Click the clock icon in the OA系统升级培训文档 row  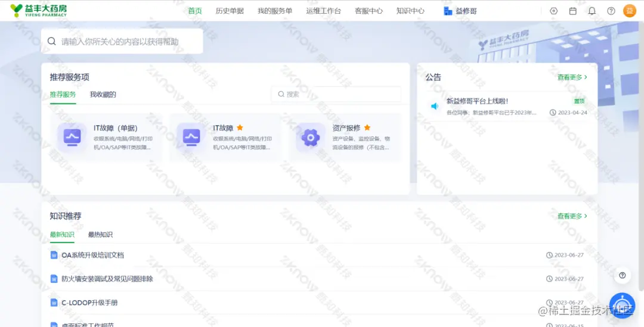coord(549,255)
